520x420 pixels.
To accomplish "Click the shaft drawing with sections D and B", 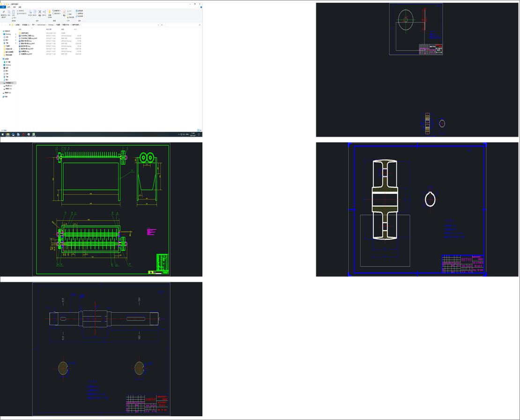I will [x=101, y=349].
